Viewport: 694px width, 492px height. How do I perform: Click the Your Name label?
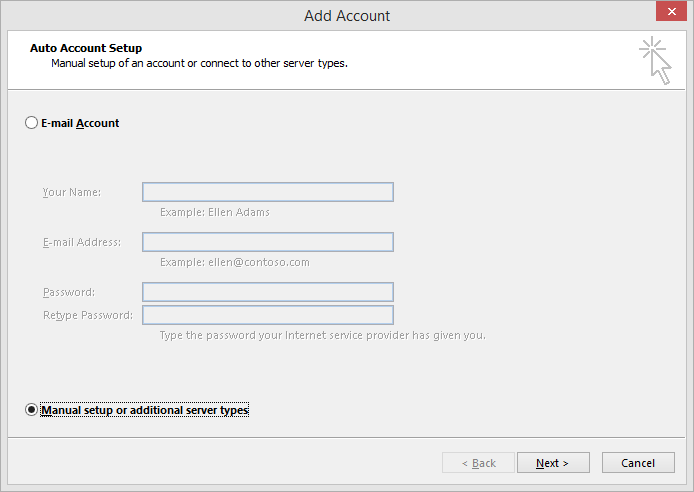pos(72,192)
